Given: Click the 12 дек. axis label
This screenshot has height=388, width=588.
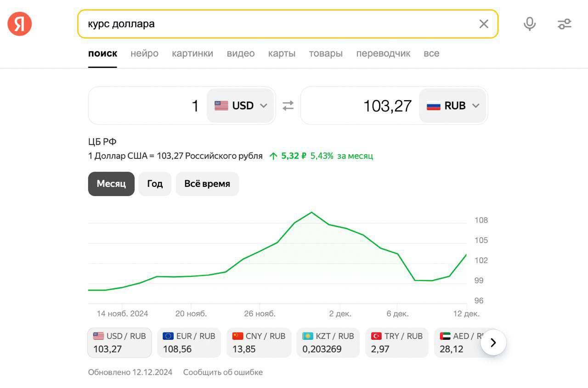Looking at the screenshot, I should click(466, 314).
